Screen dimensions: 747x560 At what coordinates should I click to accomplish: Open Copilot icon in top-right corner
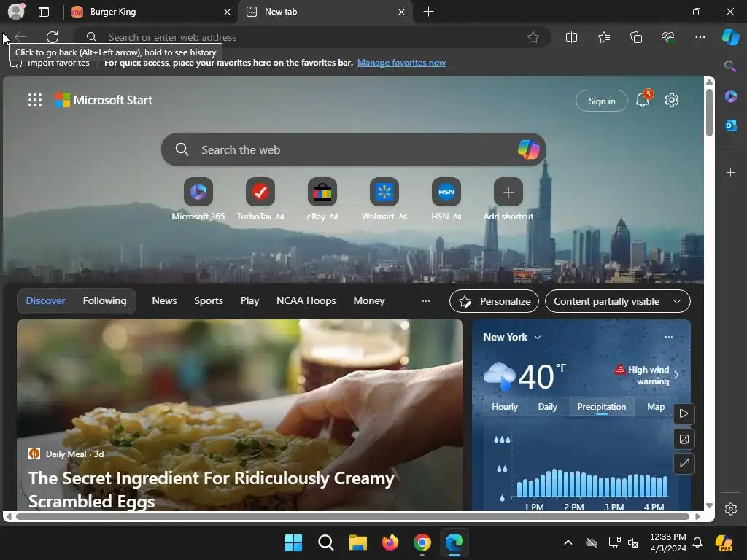[731, 37]
